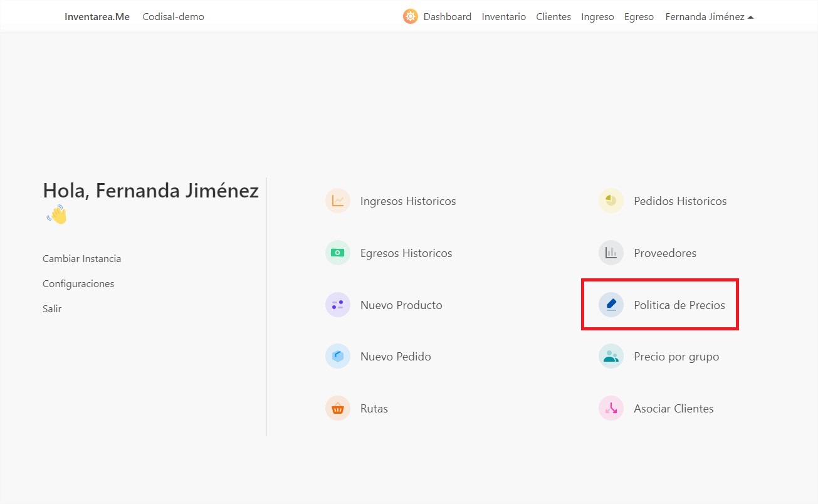Select the Nuevo Producto icon
This screenshot has height=504, width=818.
pyautogui.click(x=338, y=305)
